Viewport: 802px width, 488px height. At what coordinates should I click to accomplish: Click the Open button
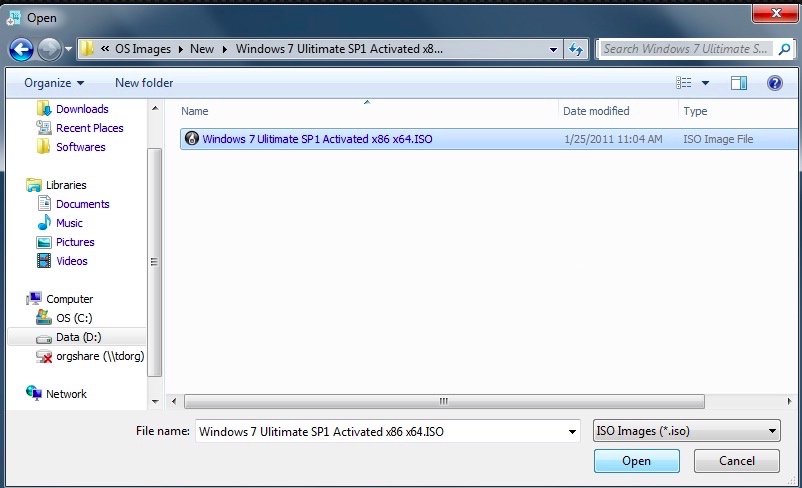[636, 461]
